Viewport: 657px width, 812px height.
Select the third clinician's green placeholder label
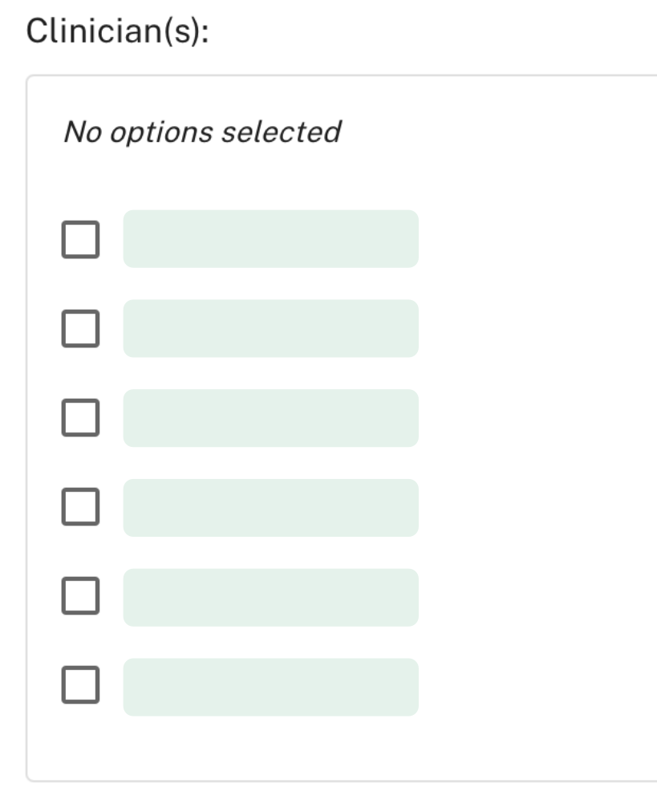270,418
